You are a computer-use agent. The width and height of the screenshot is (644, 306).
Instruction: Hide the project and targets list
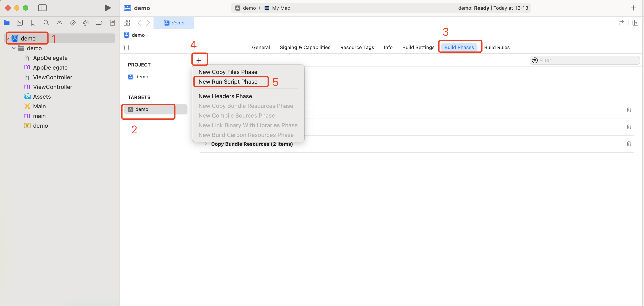click(x=126, y=47)
